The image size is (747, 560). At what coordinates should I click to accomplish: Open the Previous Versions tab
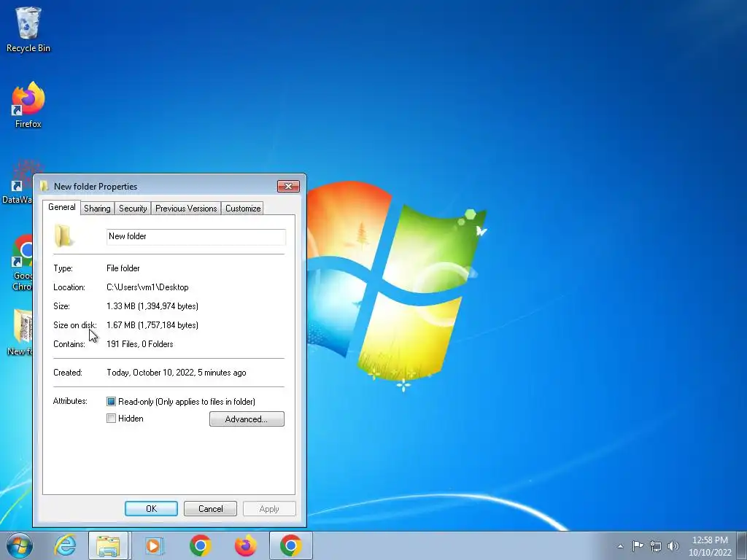[x=186, y=208]
